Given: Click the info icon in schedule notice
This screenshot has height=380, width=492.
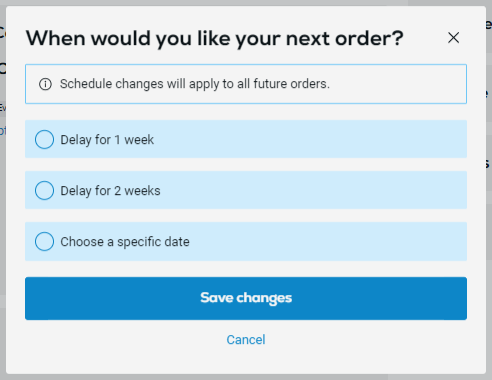Looking at the screenshot, I should point(45,84).
